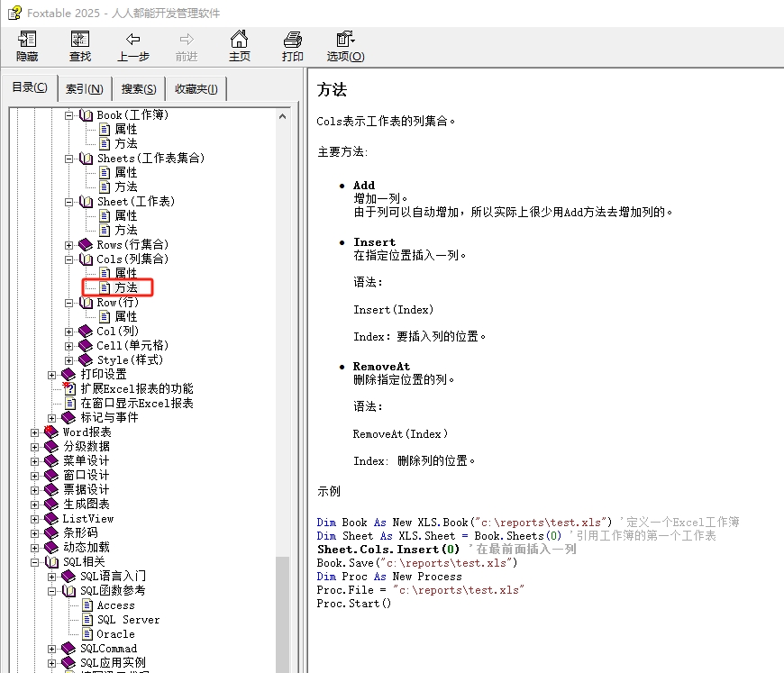Click the 前进 (Forward) toolbar arrow

pyautogui.click(x=187, y=46)
